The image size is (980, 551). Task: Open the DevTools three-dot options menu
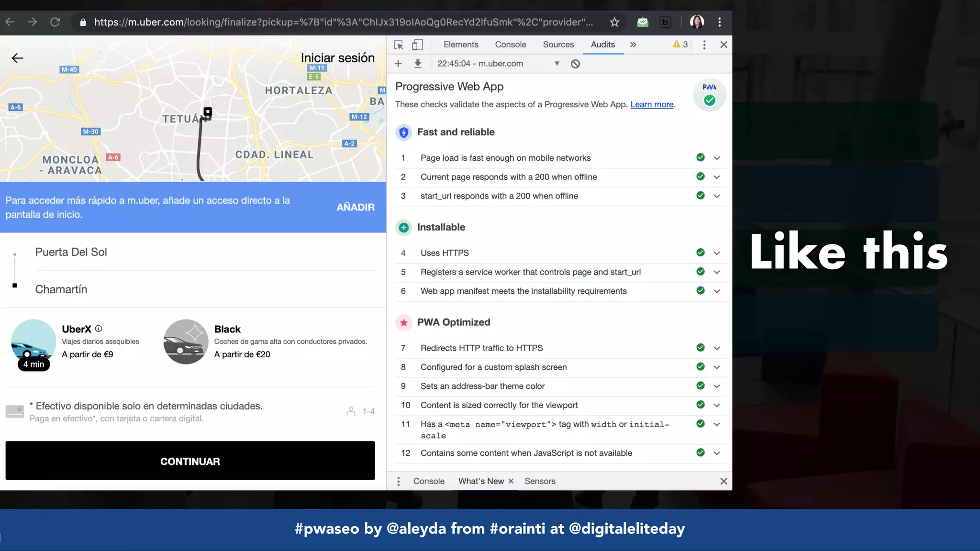704,44
